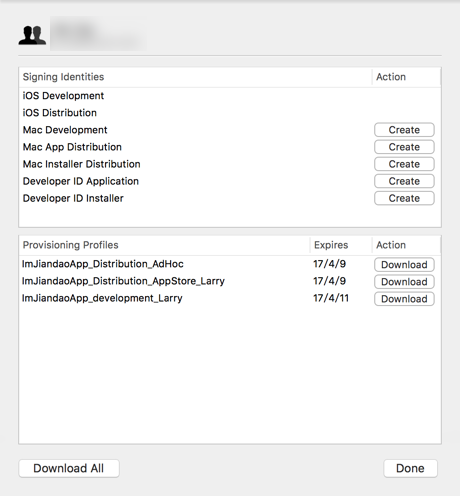The image size is (460, 496).
Task: Select the iOS Distribution identity row
Action: click(230, 113)
